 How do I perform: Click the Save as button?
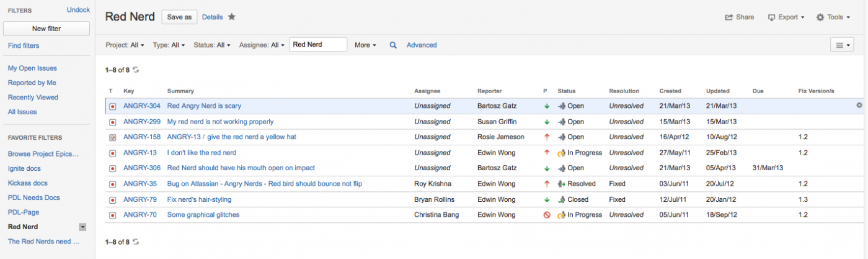click(x=179, y=17)
